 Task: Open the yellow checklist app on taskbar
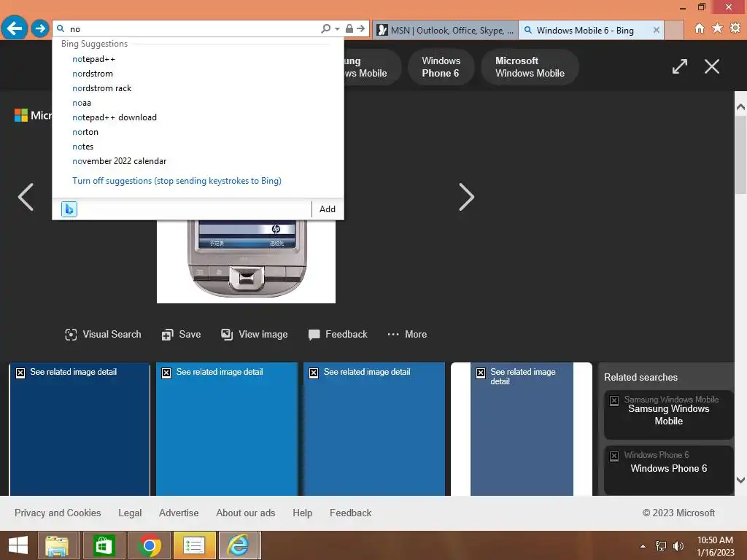[194, 545]
